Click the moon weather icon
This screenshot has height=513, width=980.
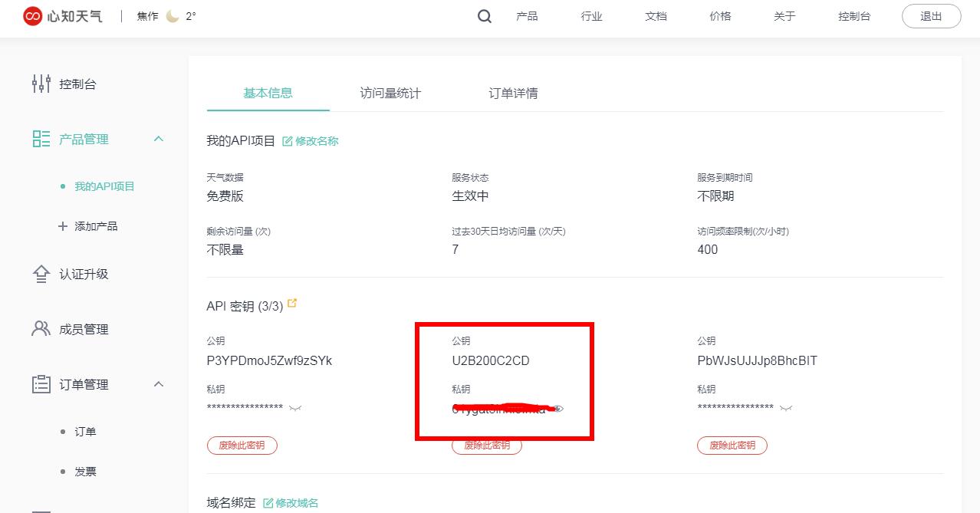click(x=173, y=16)
